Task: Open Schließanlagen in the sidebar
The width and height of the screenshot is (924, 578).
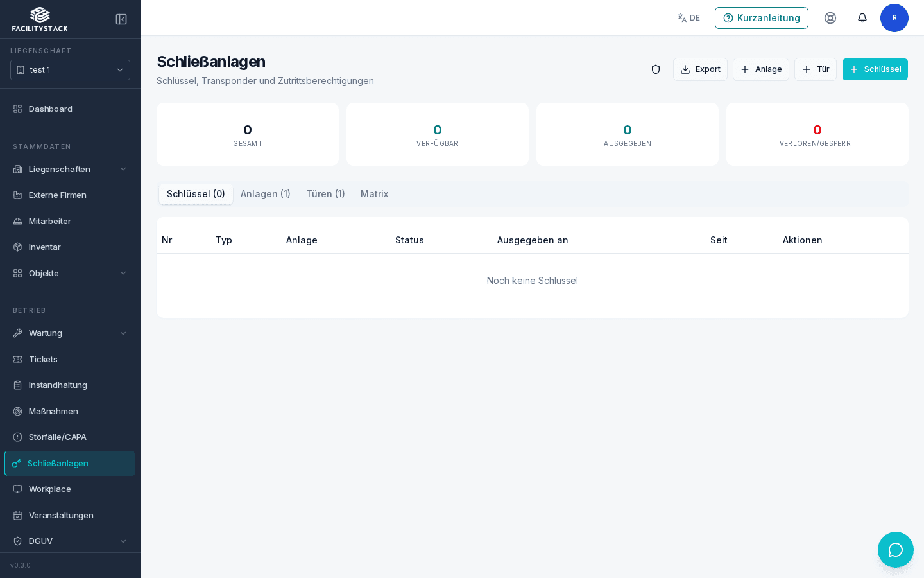Action: (70, 463)
